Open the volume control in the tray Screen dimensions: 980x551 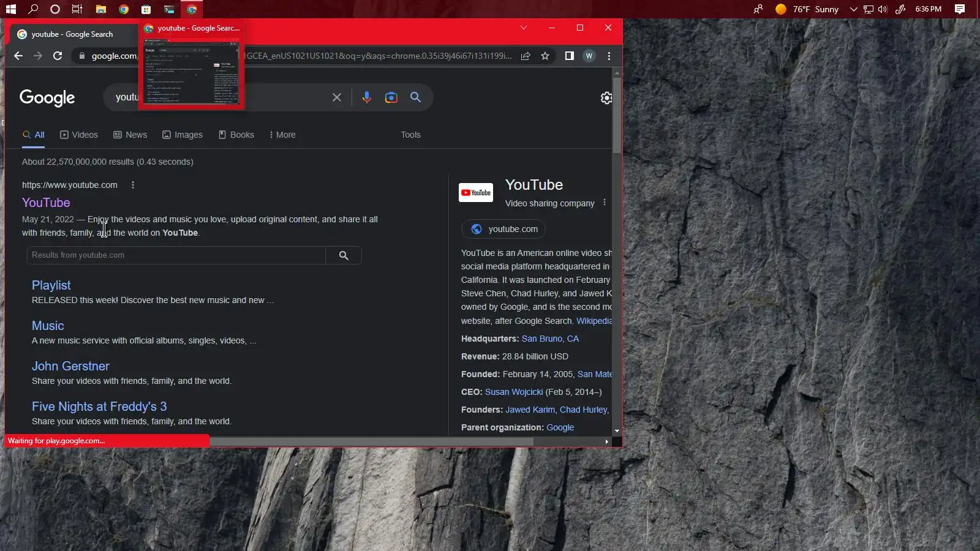pos(883,9)
